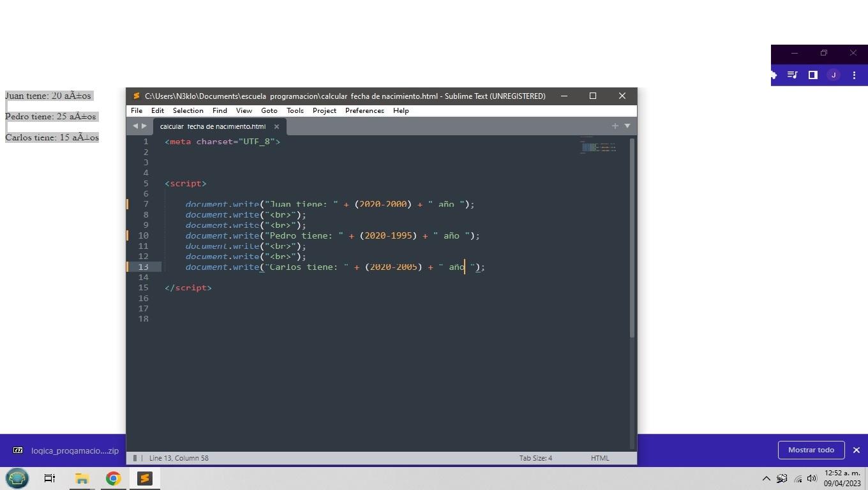Screen dimensions: 868x490
Task: Click the minimap code preview
Action: pyautogui.click(x=598, y=147)
